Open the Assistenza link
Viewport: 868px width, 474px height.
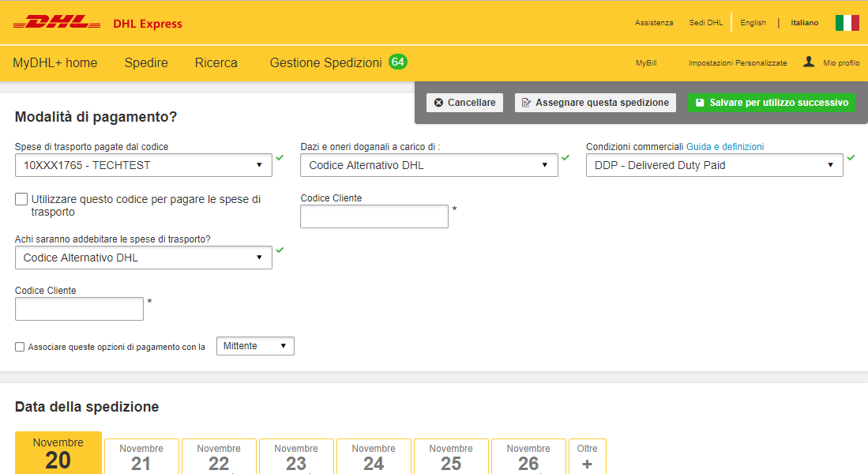(654, 23)
